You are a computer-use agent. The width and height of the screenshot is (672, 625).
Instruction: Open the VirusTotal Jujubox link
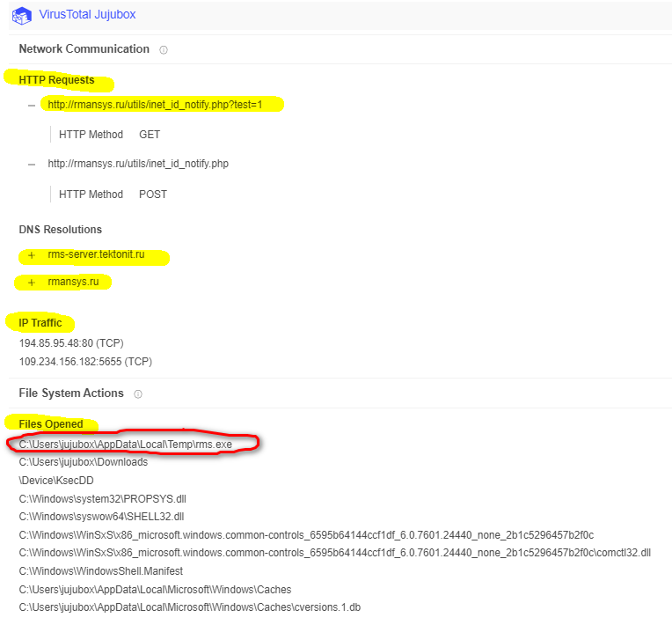pyautogui.click(x=87, y=15)
